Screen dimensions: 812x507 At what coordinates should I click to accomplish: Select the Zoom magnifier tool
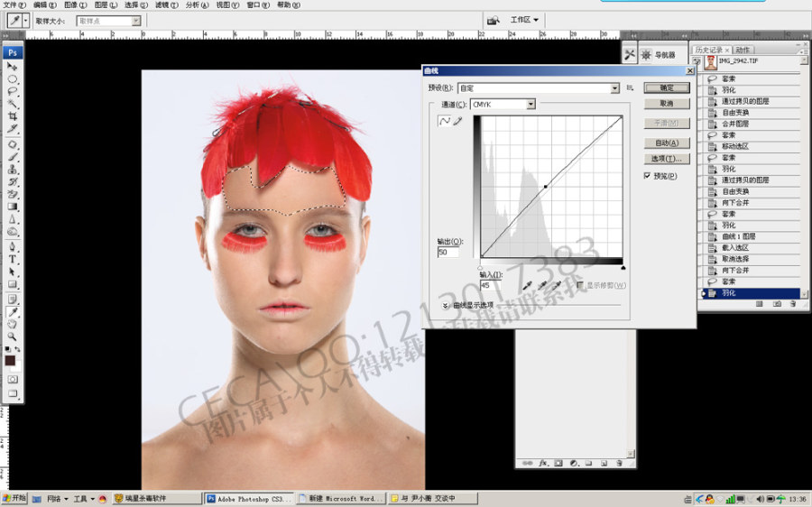(x=13, y=336)
